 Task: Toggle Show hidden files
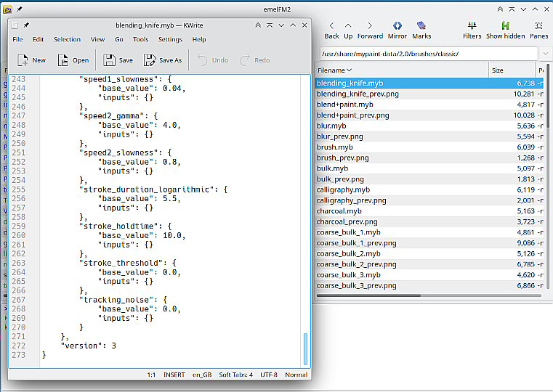coord(504,26)
